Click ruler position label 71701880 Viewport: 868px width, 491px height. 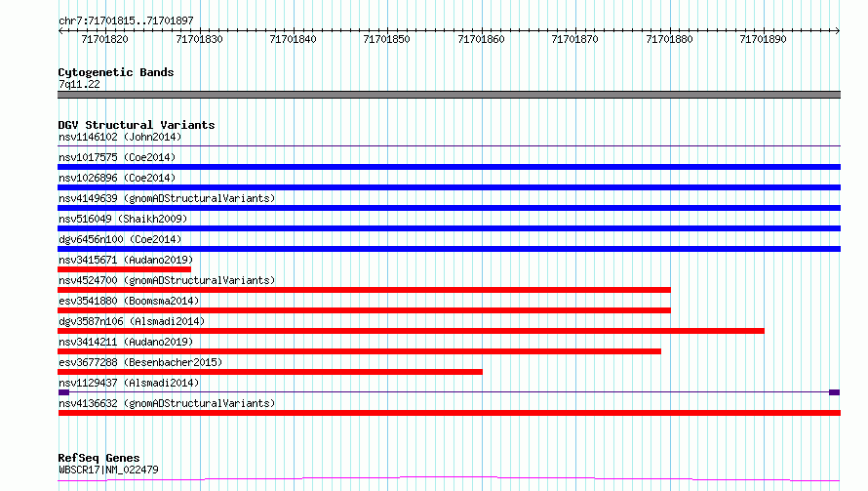point(669,39)
